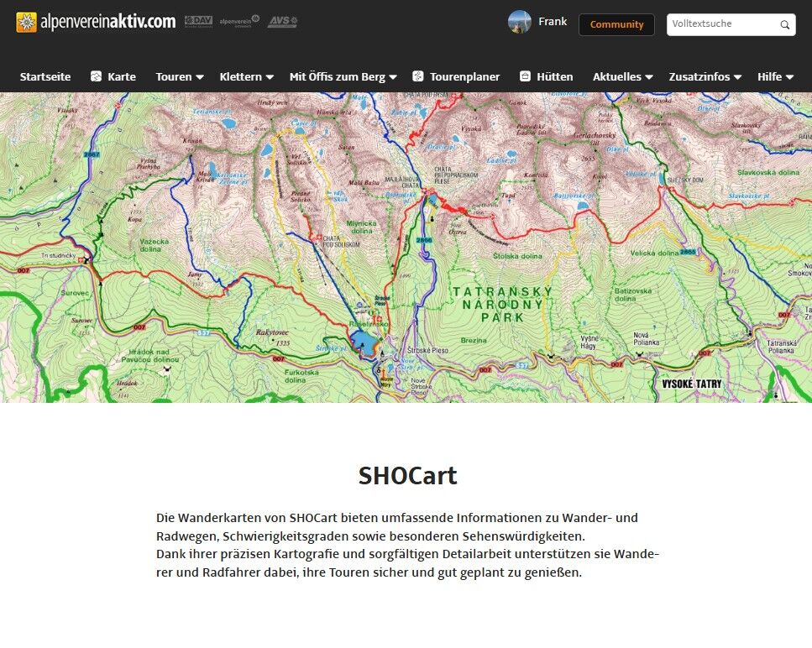Open the Zusatzinfos dropdown menu
812x648 pixels.
tap(705, 76)
